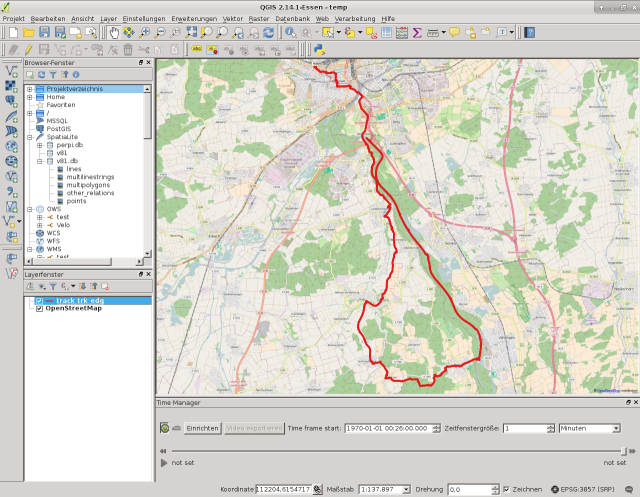Open the select features tool dropdown arrow
This screenshot has width=640, height=497.
339,32
